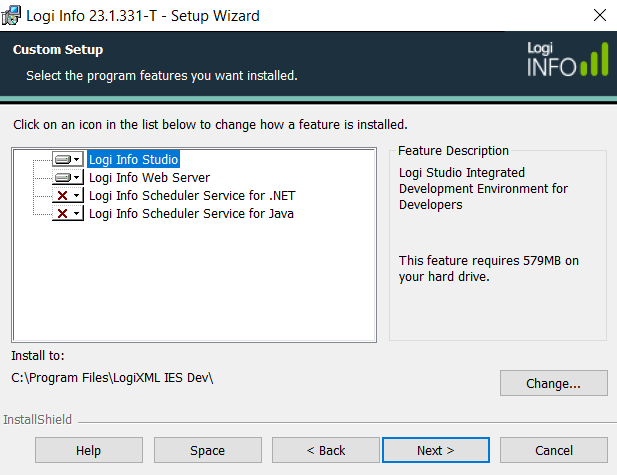Close the Setup Wizard window

600,15
